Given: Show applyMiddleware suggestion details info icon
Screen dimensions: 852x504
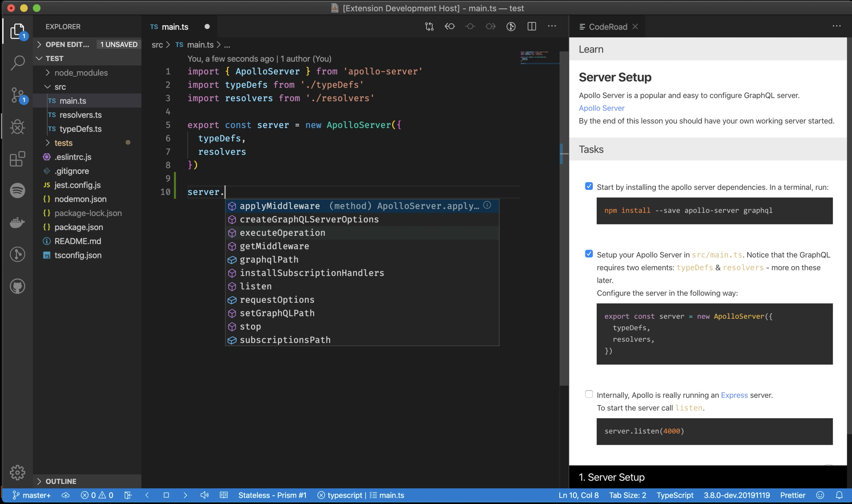Looking at the screenshot, I should coord(487,205).
